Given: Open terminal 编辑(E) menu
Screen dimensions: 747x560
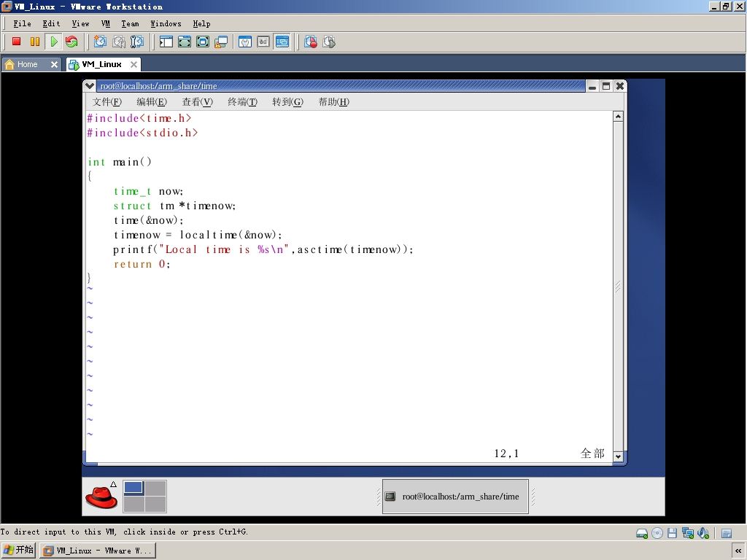Looking at the screenshot, I should [x=152, y=102].
